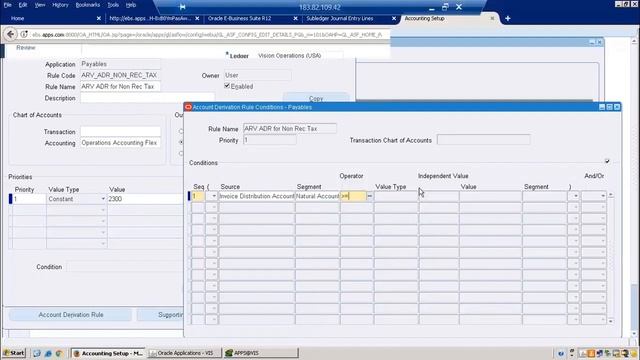Click the Rule Code field ARV_ADR_NON_REC_TAX
Image resolution: width=640 pixels, height=360 pixels.
[120, 75]
